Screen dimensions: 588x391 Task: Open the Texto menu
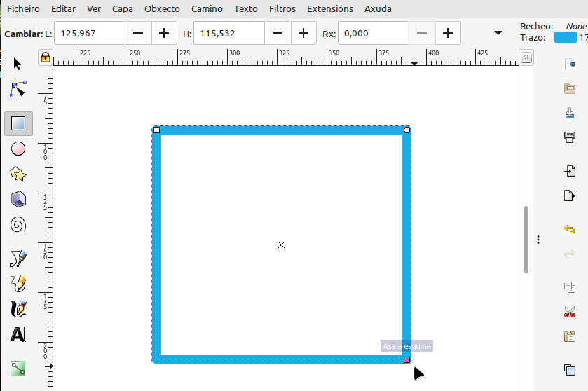coord(245,8)
